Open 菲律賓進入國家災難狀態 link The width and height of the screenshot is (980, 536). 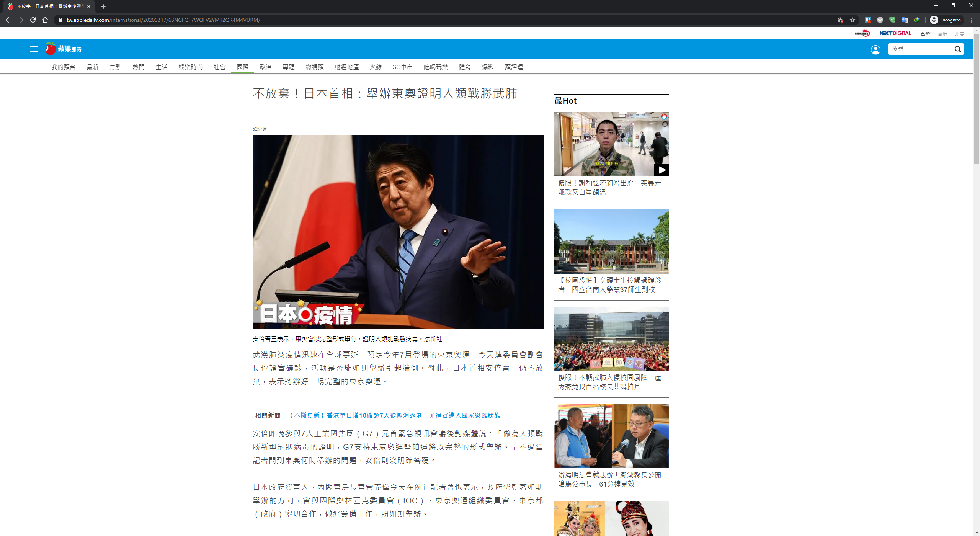pos(464,415)
